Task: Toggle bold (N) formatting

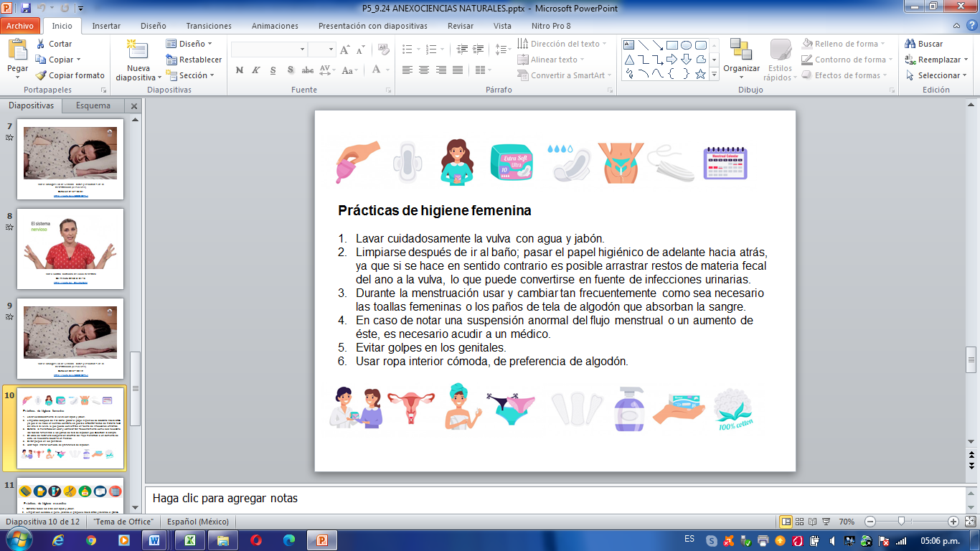Action: [239, 70]
